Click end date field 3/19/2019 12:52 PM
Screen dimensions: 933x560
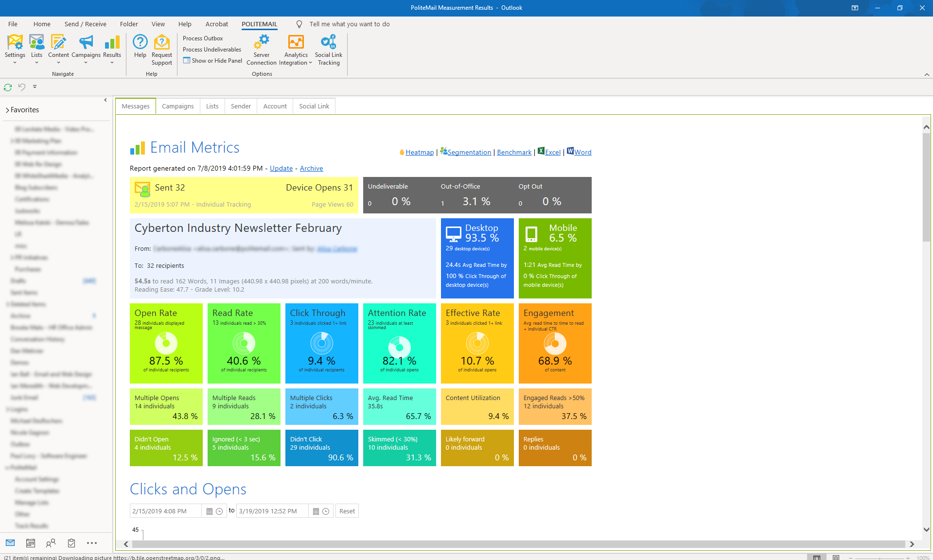(x=272, y=511)
